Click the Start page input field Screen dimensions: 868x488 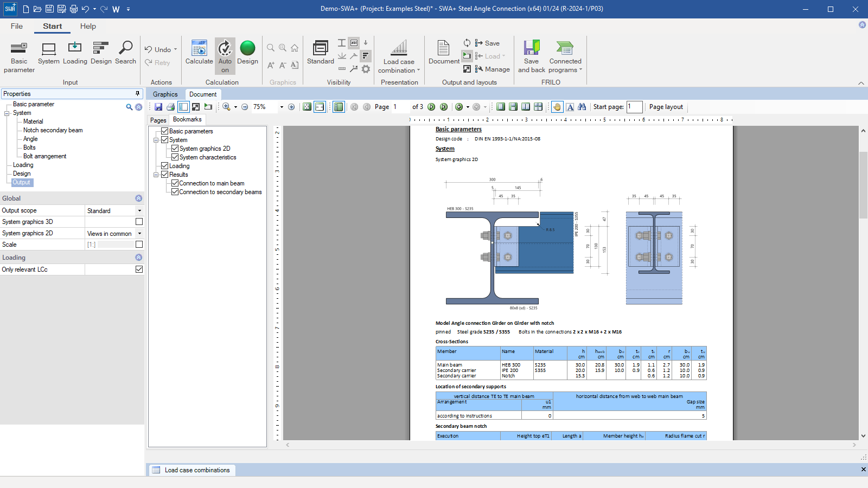coord(635,107)
